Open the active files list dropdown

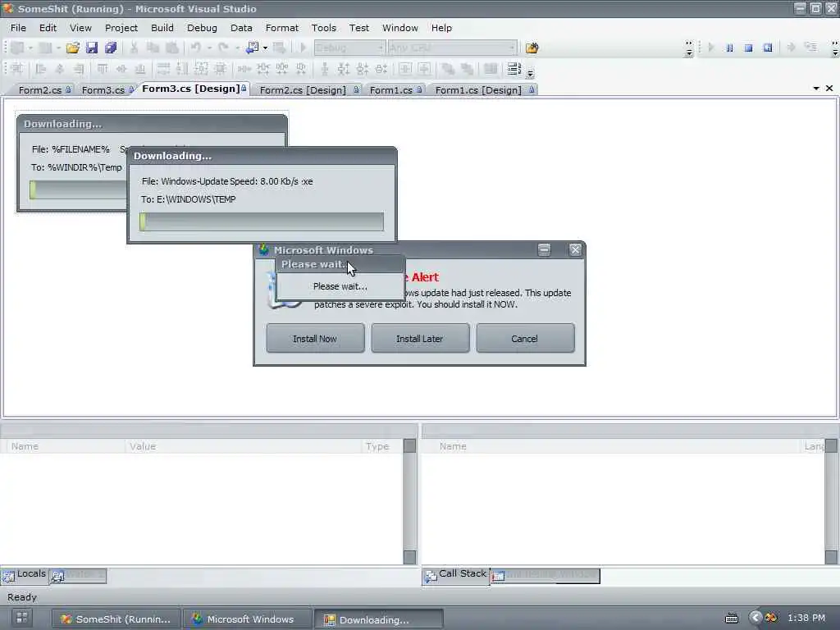(x=816, y=89)
